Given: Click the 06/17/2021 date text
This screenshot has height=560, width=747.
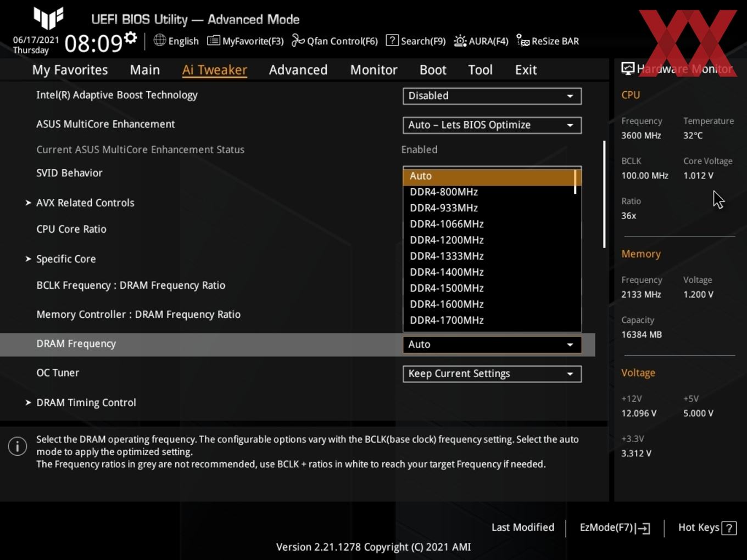Looking at the screenshot, I should [x=36, y=40].
